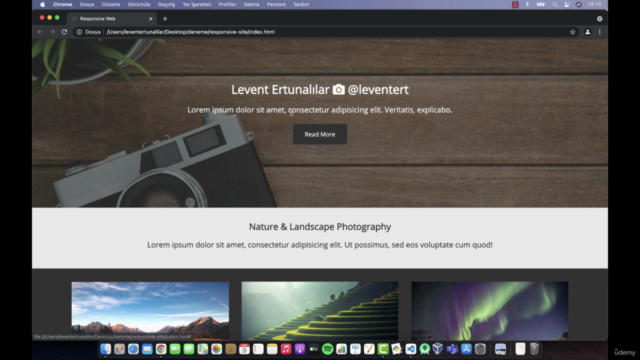Open Notes from the dock
Image resolution: width=640 pixels, height=360 pixels.
pyautogui.click(x=272, y=349)
